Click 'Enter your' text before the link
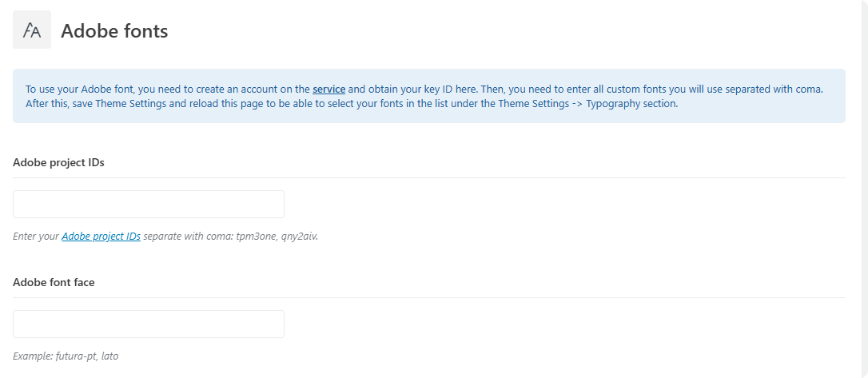 (36, 237)
